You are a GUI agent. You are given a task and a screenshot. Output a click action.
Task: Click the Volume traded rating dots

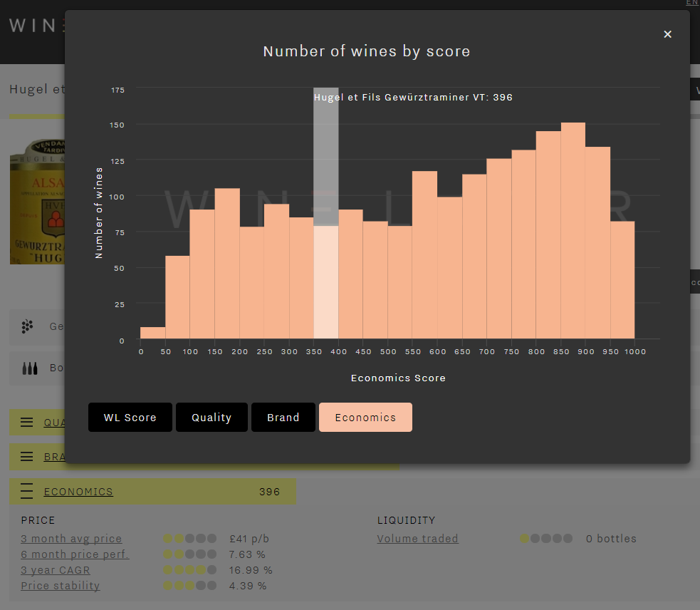[x=546, y=539]
